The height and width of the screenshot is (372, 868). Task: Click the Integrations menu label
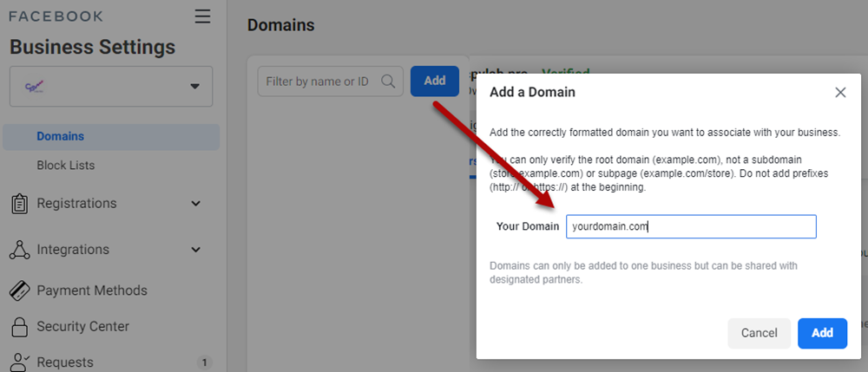73,250
